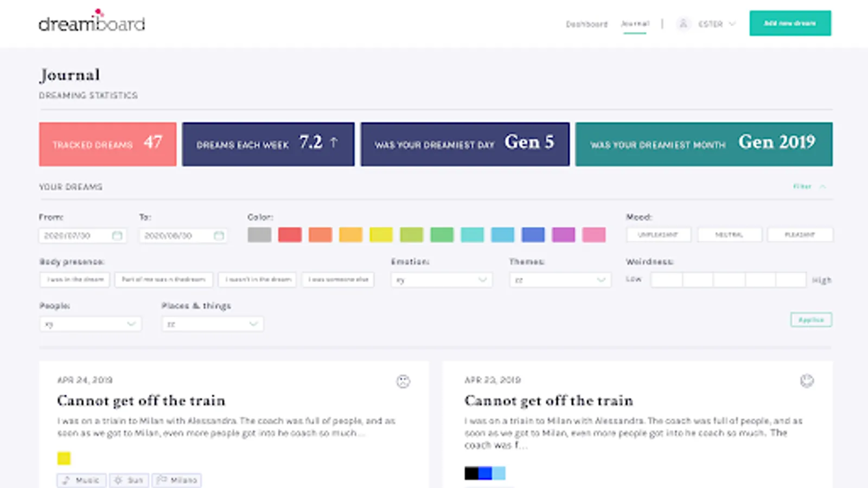Pick the green color filter swatch
The height and width of the screenshot is (488, 868).
(442, 235)
